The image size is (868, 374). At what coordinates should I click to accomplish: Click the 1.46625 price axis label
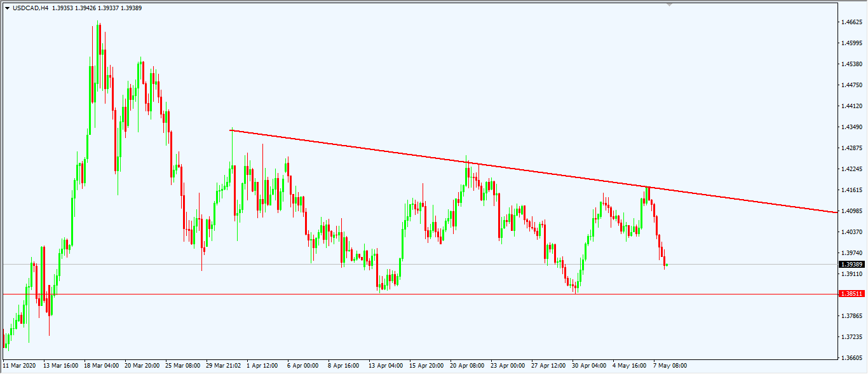point(851,22)
